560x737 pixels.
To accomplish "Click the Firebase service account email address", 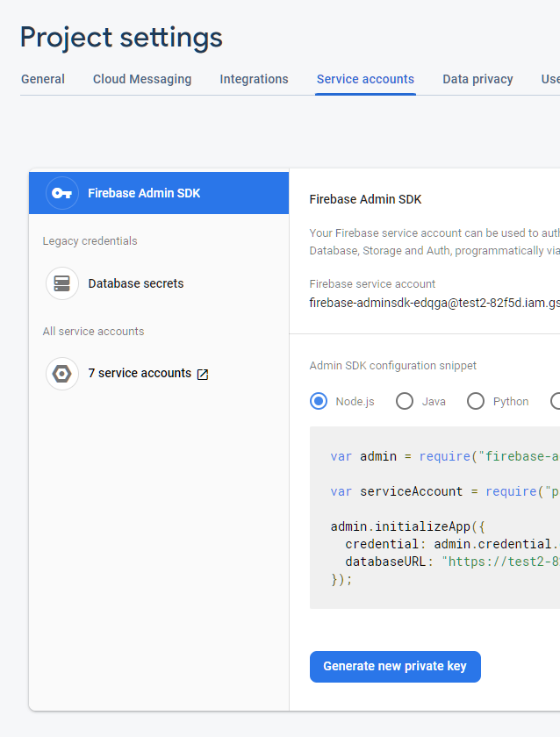I will [434, 303].
